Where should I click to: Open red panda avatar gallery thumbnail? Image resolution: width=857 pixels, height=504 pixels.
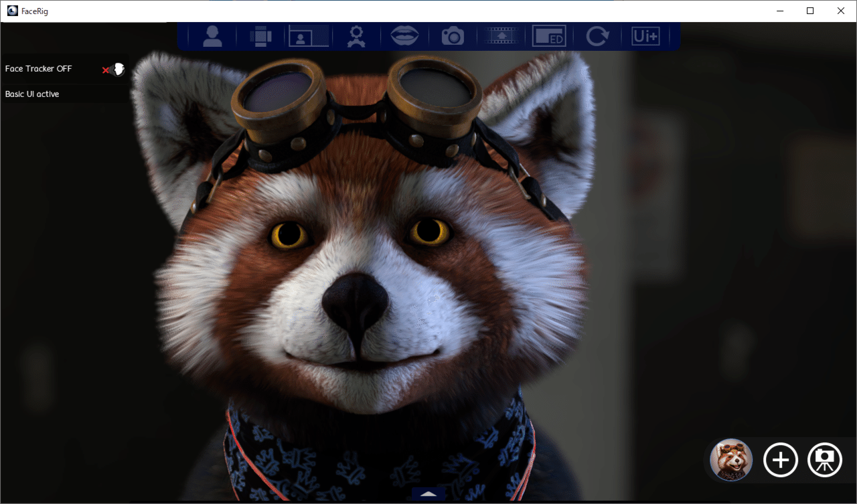(731, 460)
